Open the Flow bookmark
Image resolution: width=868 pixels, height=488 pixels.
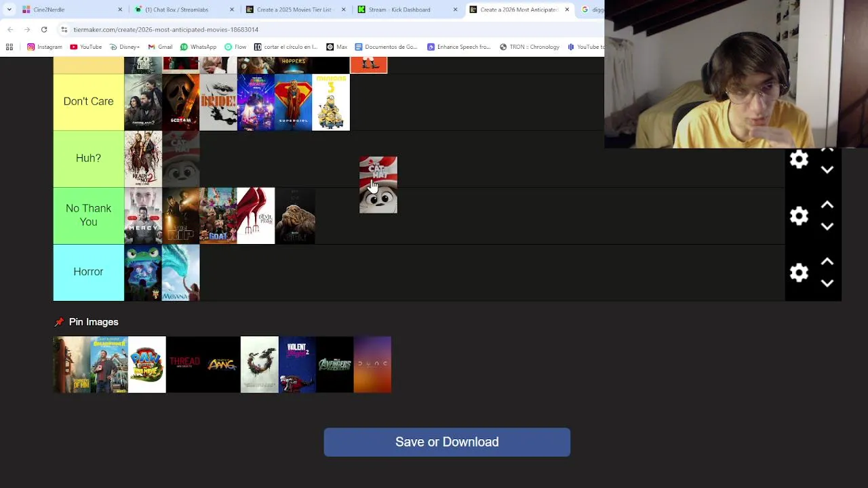(235, 47)
